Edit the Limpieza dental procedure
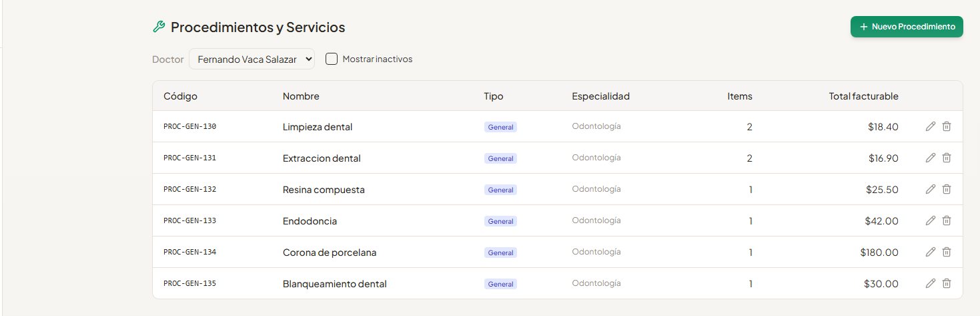 [x=931, y=126]
